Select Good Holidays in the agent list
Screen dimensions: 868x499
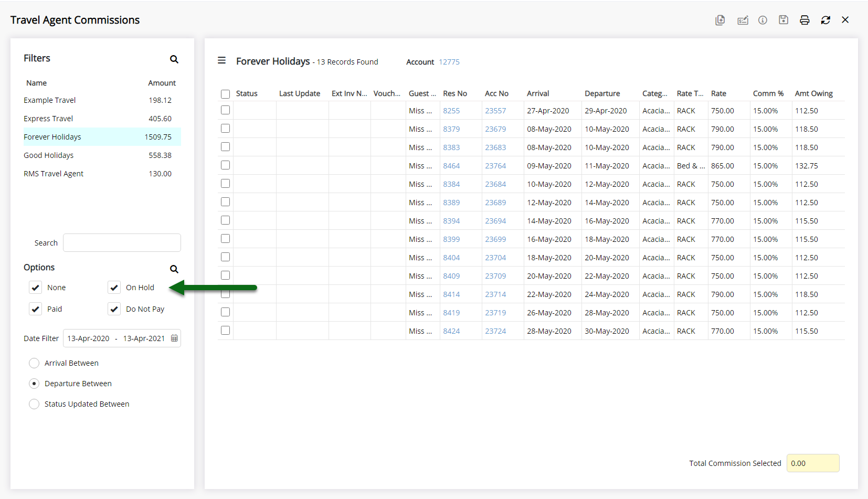tap(102, 155)
